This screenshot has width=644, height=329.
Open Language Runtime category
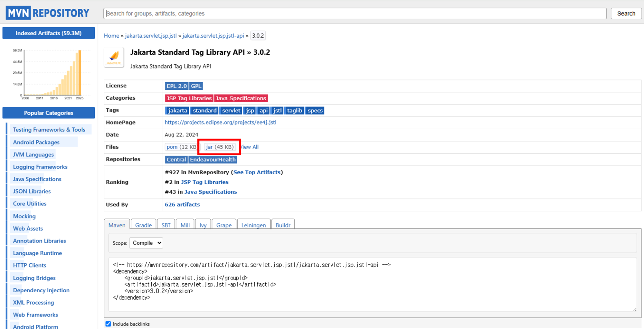pos(37,253)
